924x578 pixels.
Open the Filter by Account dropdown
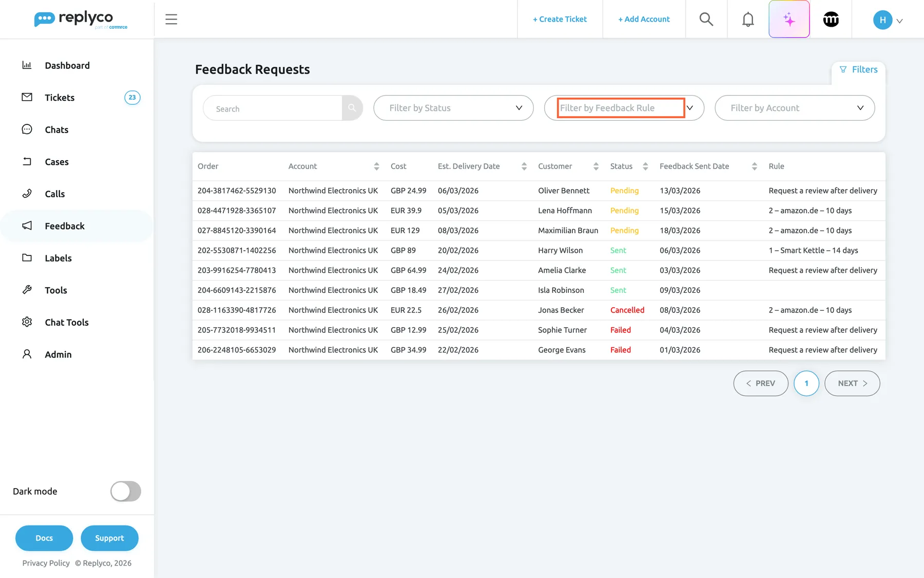coord(795,108)
